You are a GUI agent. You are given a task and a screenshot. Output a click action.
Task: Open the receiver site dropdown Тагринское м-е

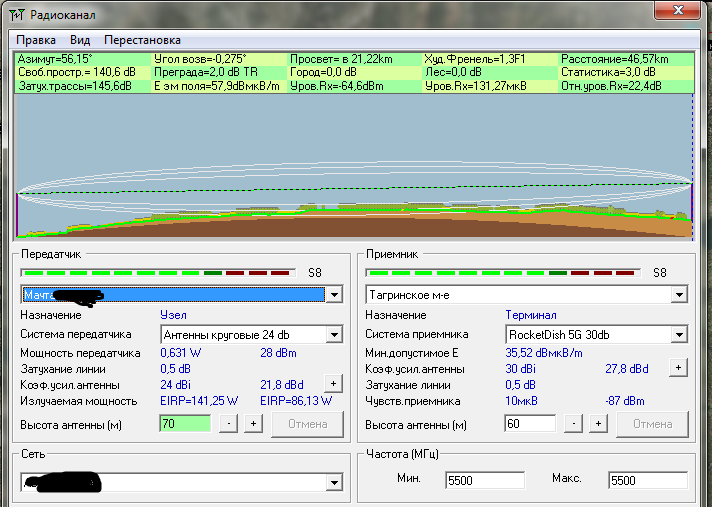coord(679,295)
